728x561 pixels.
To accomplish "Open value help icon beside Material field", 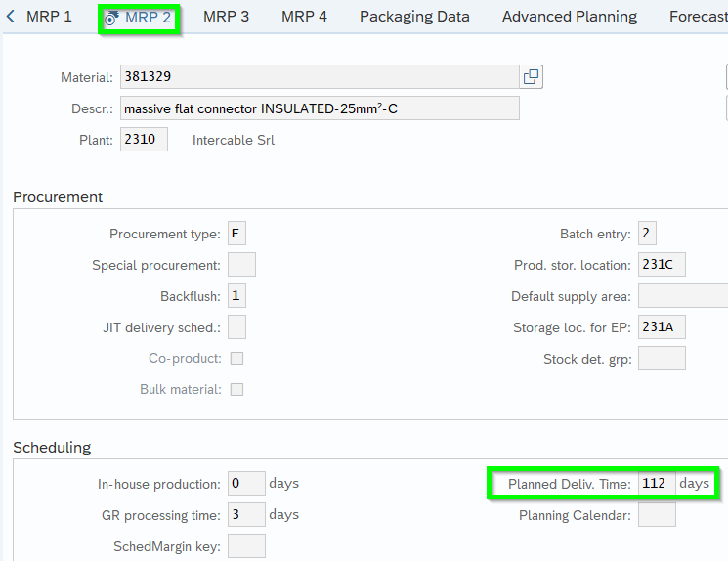I will tap(531, 76).
